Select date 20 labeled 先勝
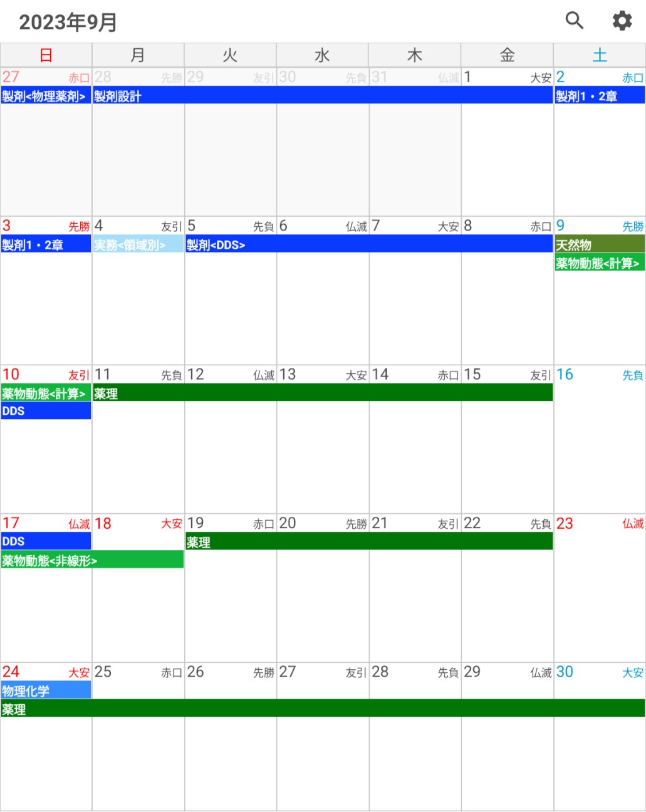 [322, 588]
